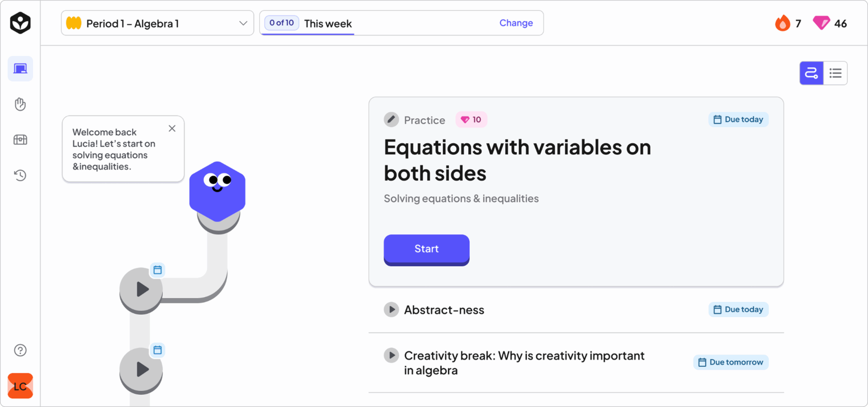Open help using the question mark icon
The width and height of the screenshot is (868, 407).
pyautogui.click(x=20, y=350)
